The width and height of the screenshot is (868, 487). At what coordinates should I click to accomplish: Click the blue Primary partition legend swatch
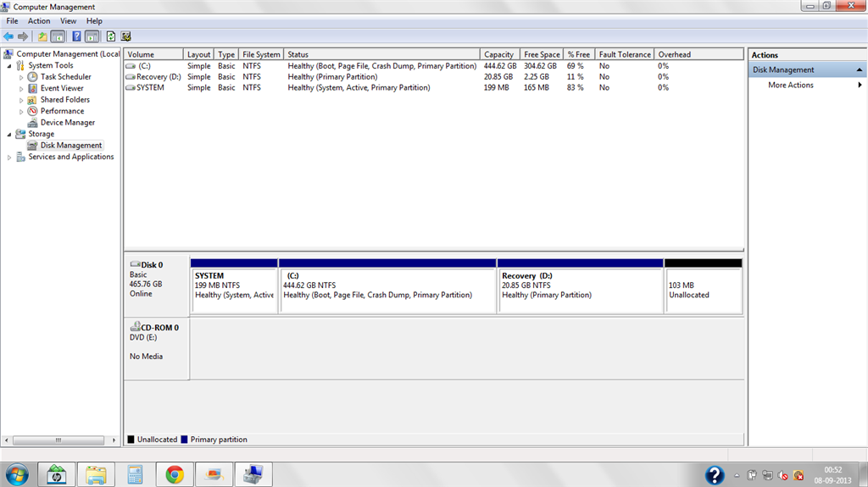point(184,440)
